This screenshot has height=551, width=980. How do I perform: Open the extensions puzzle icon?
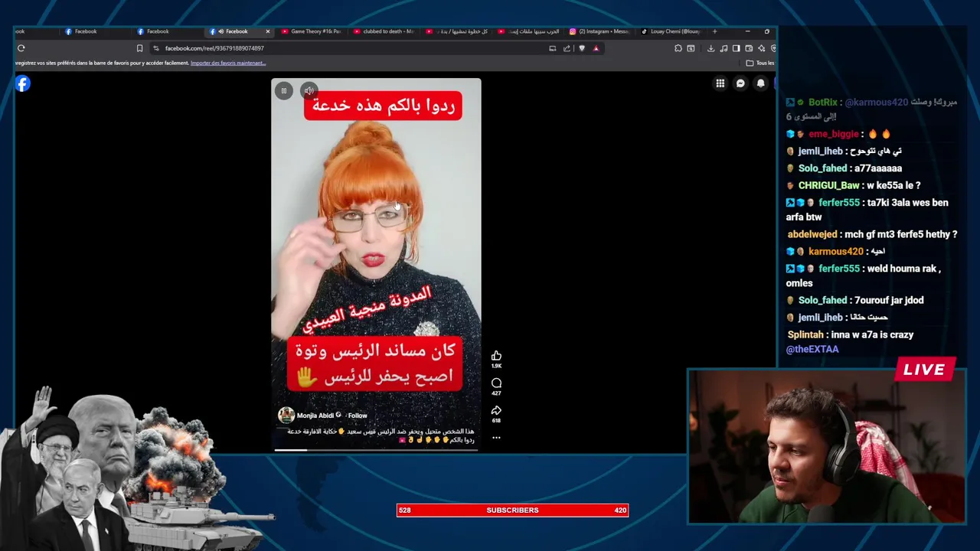(678, 48)
